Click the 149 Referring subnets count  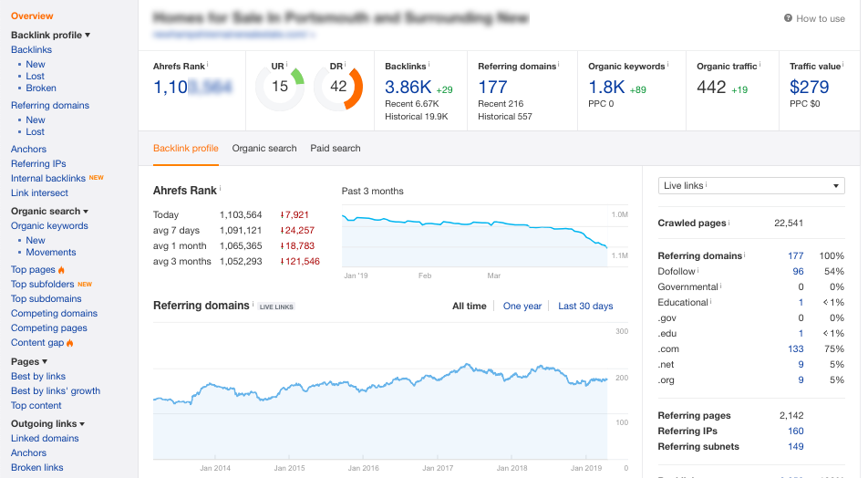(795, 446)
